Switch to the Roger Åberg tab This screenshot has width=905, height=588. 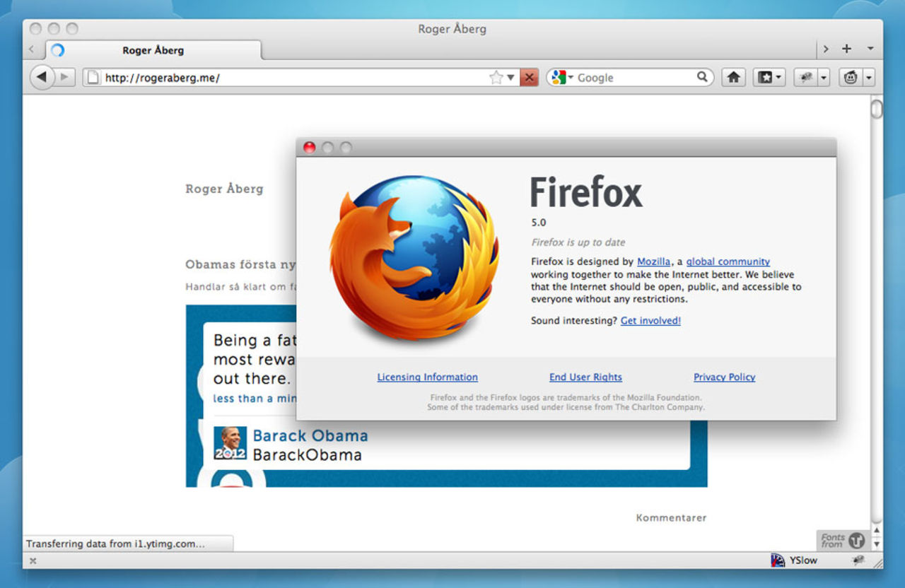(x=153, y=50)
